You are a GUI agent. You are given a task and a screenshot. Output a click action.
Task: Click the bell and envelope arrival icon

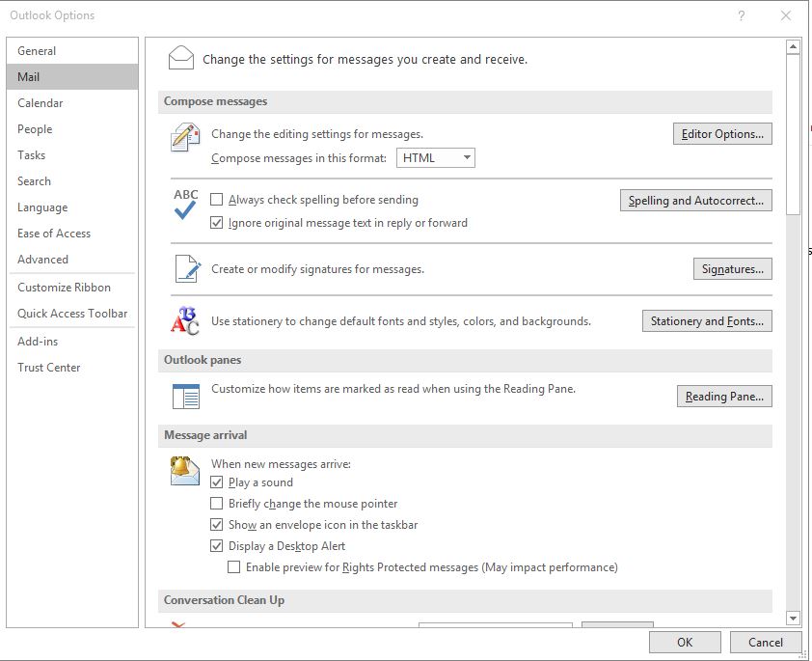coord(185,471)
